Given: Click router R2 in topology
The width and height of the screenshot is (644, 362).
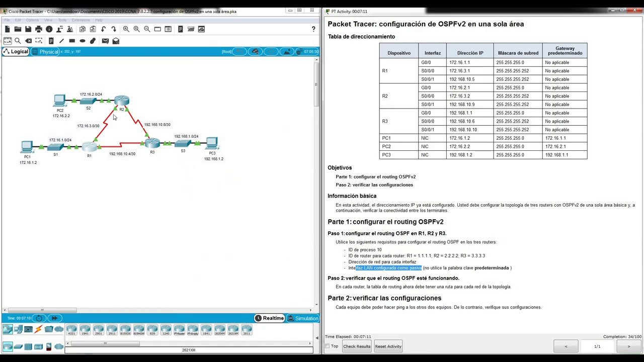Looking at the screenshot, I should [122, 101].
